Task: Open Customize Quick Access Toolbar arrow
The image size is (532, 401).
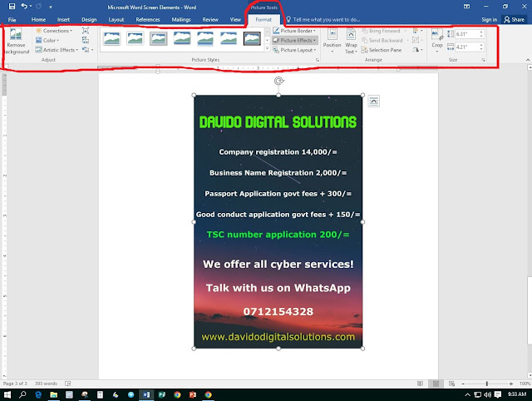Action: [x=51, y=7]
